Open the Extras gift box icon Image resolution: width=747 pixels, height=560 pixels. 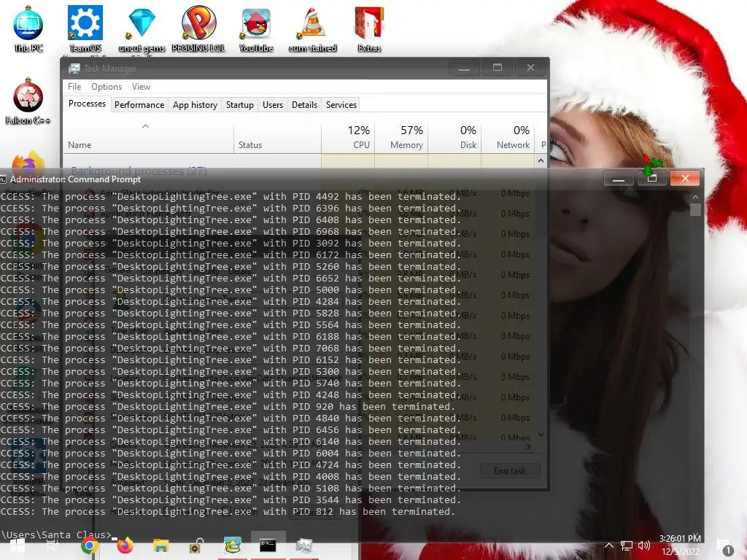[369, 29]
